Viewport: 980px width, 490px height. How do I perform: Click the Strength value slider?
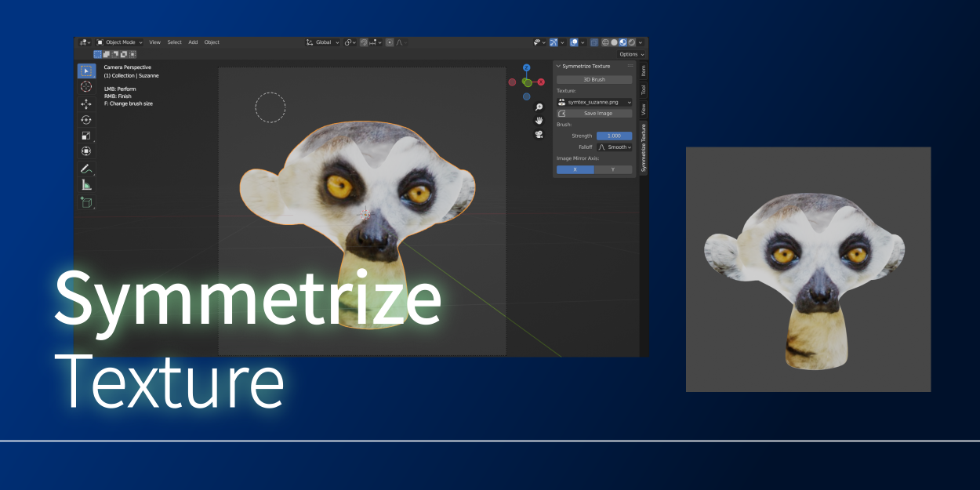(x=614, y=135)
